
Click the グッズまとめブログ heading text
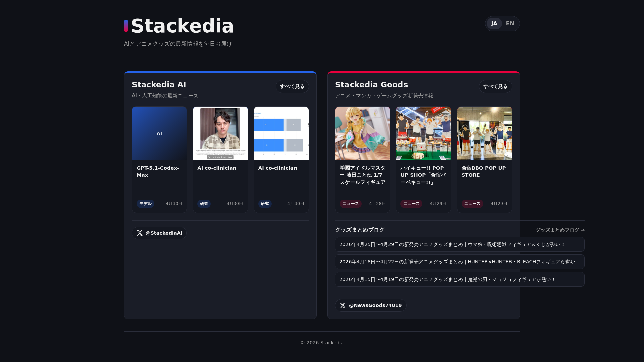(360, 230)
